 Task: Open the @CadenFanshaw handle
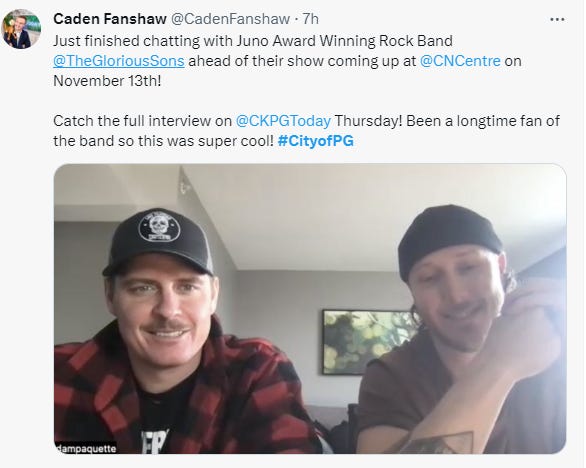click(x=230, y=19)
